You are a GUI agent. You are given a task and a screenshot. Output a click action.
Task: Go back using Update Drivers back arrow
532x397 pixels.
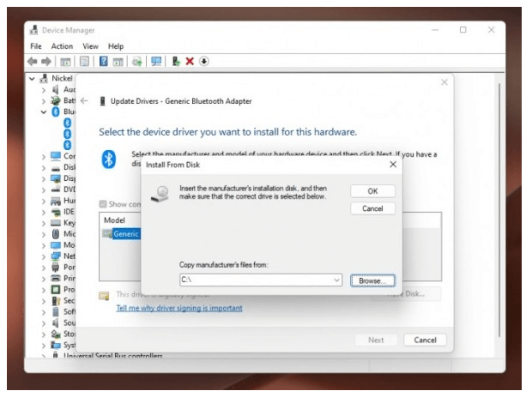(84, 101)
